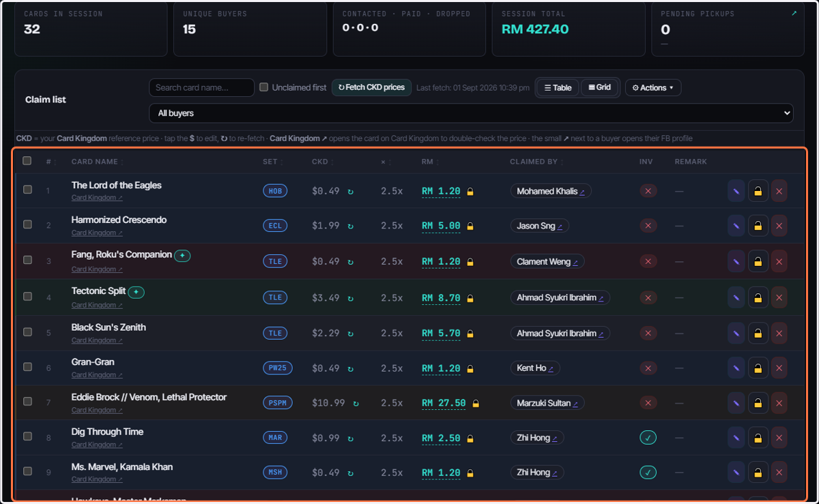Click the Search card name field
The height and width of the screenshot is (504, 819).
(x=201, y=87)
